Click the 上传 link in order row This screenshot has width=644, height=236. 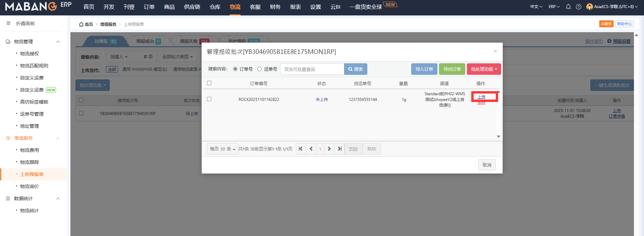click(482, 97)
